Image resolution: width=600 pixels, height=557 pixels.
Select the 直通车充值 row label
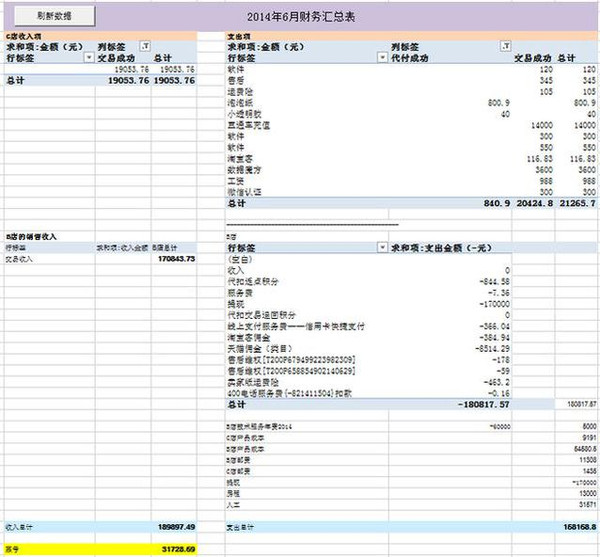tap(248, 125)
